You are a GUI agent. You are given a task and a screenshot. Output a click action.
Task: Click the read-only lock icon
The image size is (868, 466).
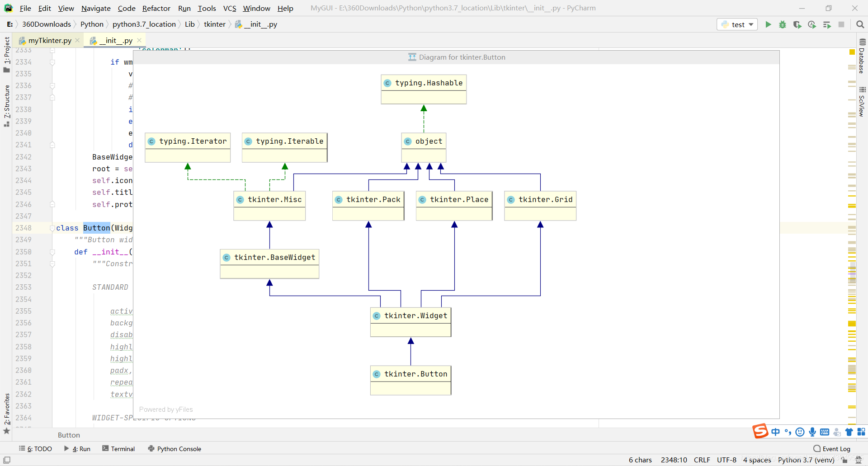pos(844,460)
